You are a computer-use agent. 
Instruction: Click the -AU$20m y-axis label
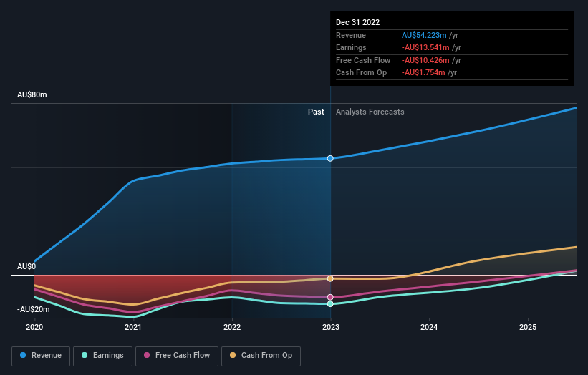coord(34,309)
